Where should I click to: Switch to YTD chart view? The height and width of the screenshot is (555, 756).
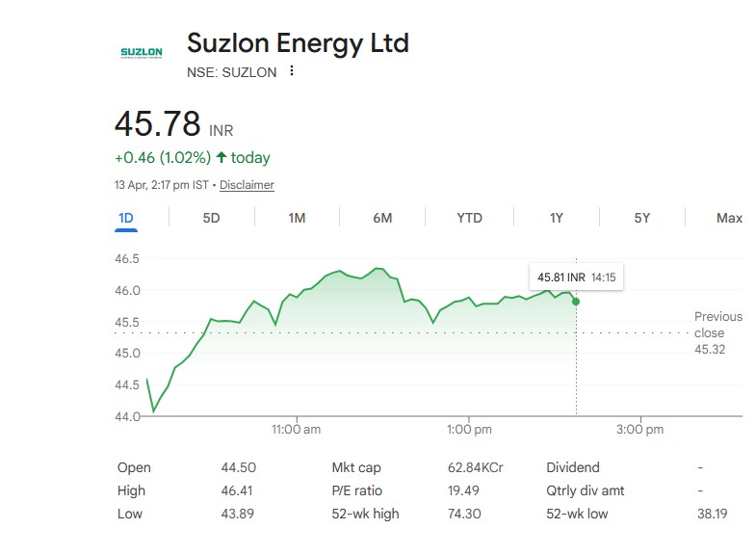coord(469,218)
